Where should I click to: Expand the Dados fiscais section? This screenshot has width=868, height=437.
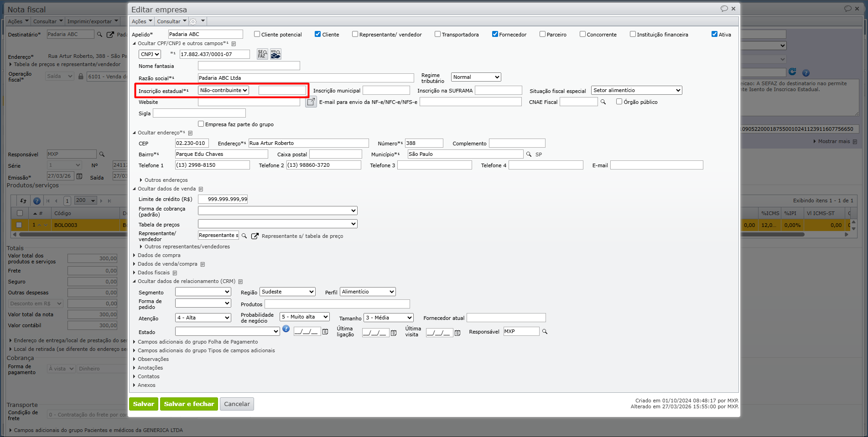click(x=153, y=272)
